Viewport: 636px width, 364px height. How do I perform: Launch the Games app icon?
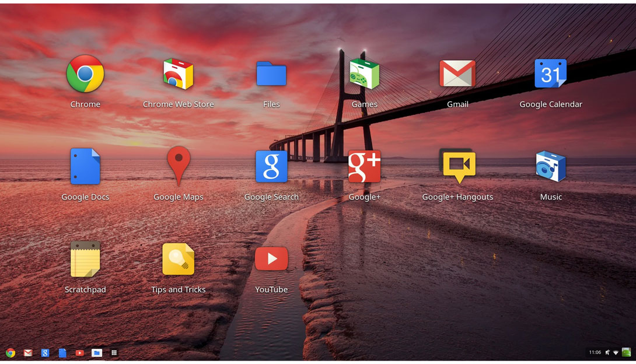(364, 73)
